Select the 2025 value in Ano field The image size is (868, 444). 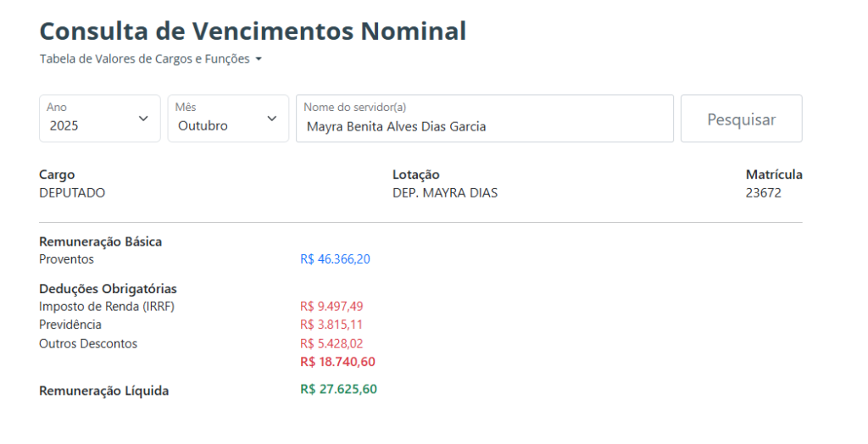coord(66,126)
